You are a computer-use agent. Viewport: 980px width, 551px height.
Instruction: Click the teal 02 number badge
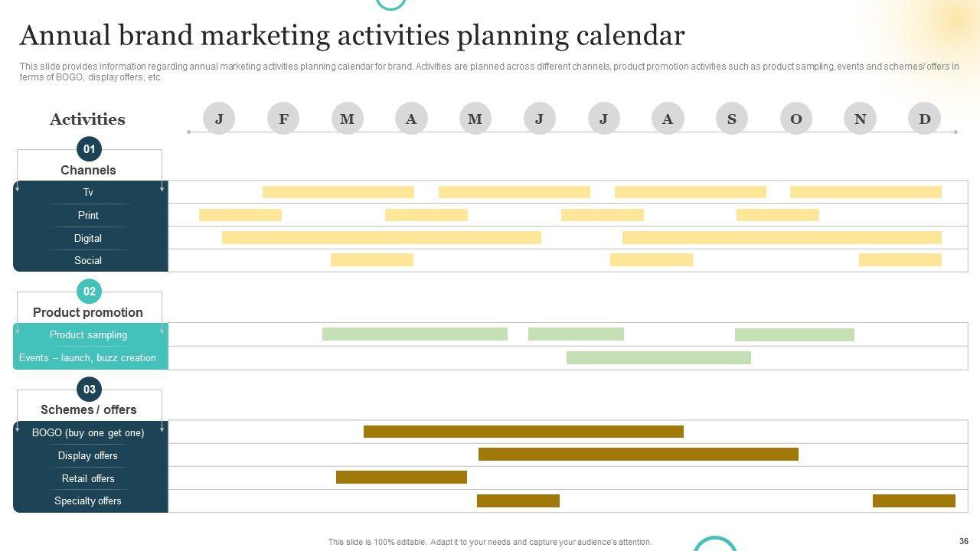[x=90, y=292]
